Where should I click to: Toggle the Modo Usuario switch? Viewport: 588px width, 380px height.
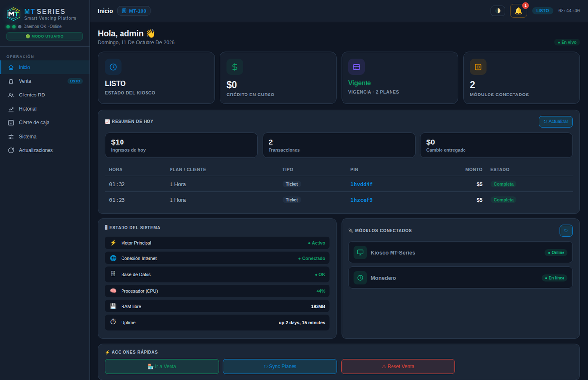coord(45,36)
